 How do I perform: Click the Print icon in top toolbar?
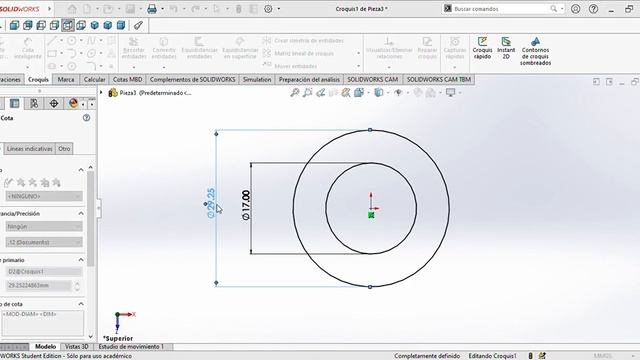coord(152,9)
